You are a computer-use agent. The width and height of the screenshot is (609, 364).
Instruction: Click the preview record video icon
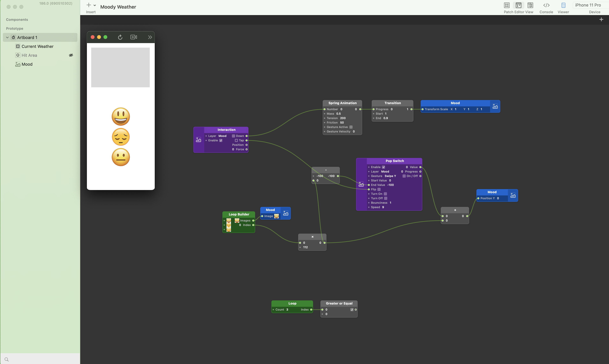(134, 37)
